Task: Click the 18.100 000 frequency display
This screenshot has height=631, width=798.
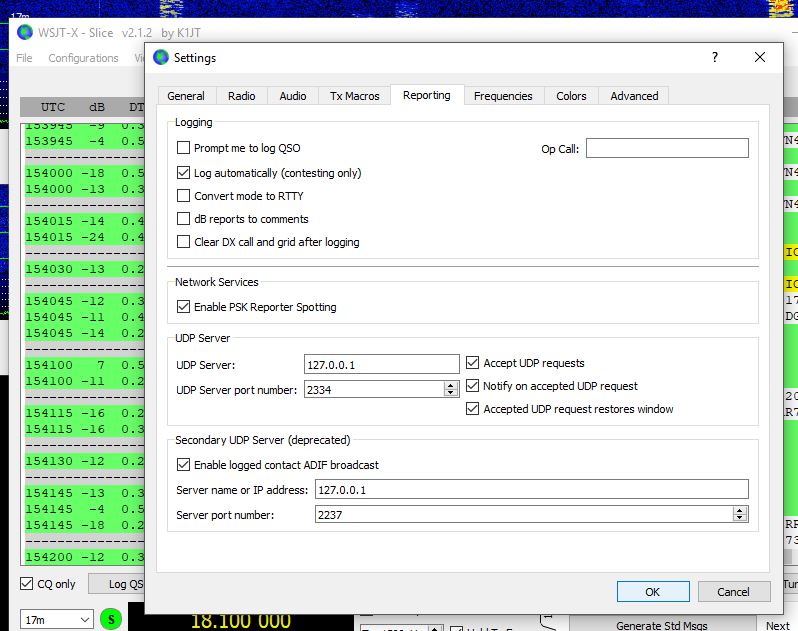Action: pos(240,621)
